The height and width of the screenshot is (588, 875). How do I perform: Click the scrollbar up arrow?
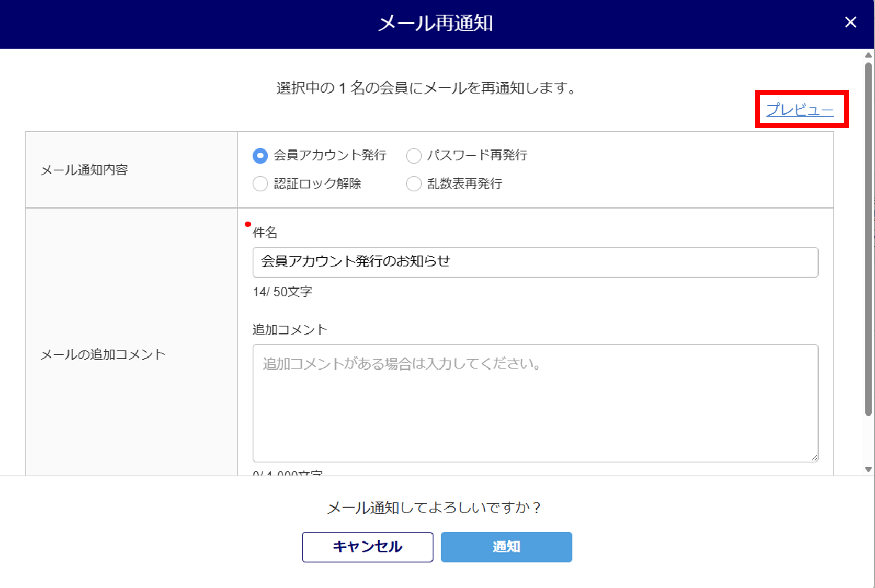868,55
